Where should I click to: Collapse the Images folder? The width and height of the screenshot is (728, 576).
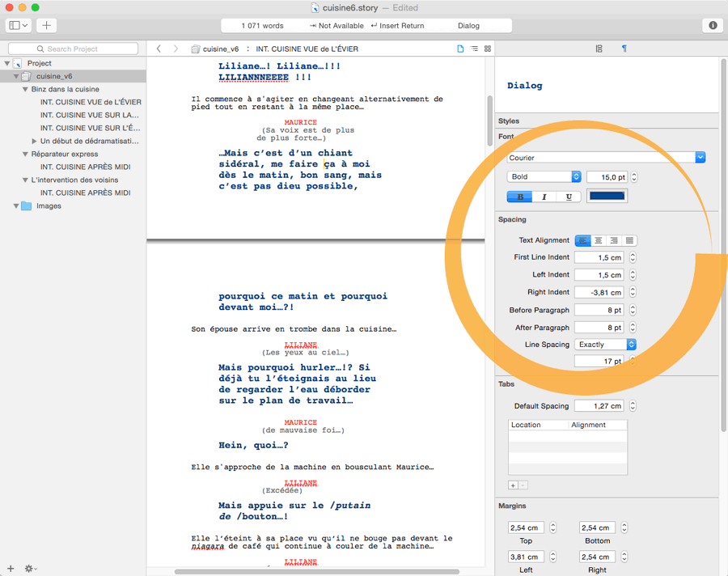16,205
